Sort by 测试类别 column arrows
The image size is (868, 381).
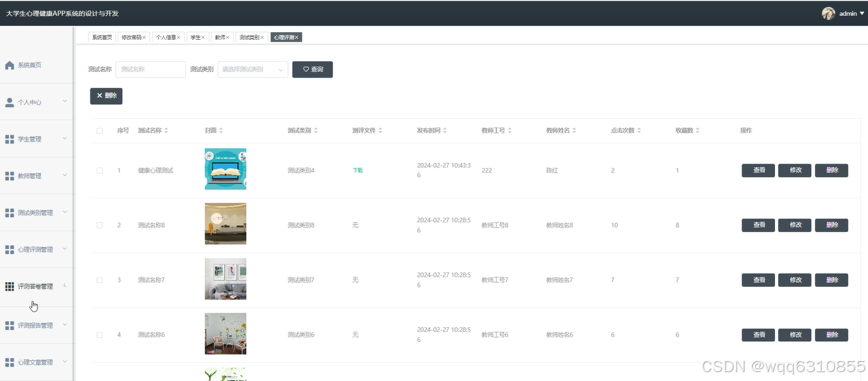click(316, 131)
